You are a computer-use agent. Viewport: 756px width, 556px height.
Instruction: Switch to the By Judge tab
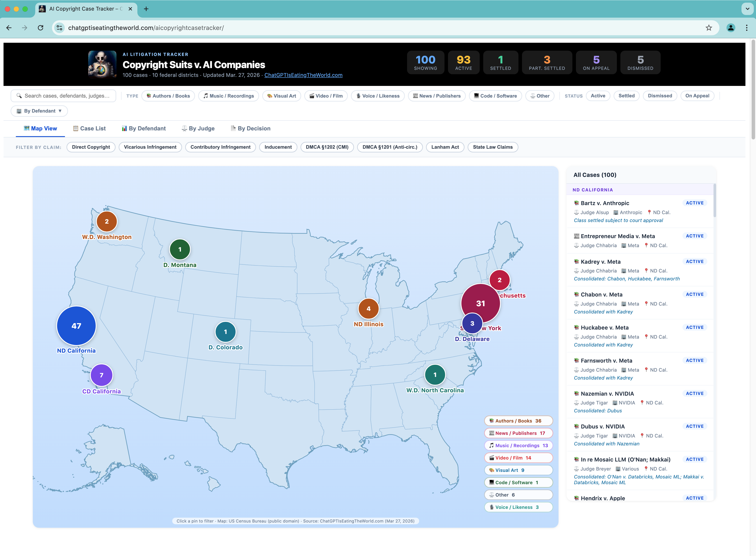click(x=198, y=129)
